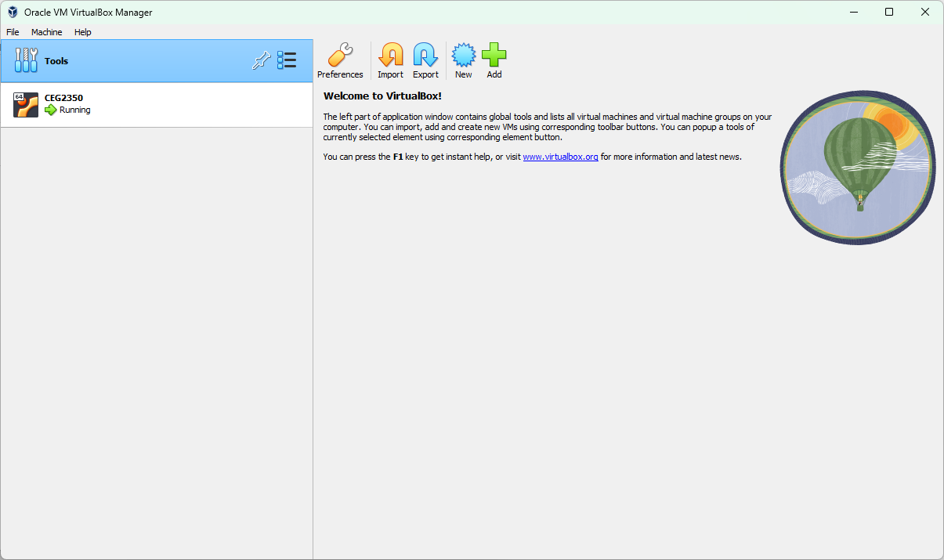Click the hot-air balloon artwork
Viewport: 944px width, 560px height.
[857, 167]
